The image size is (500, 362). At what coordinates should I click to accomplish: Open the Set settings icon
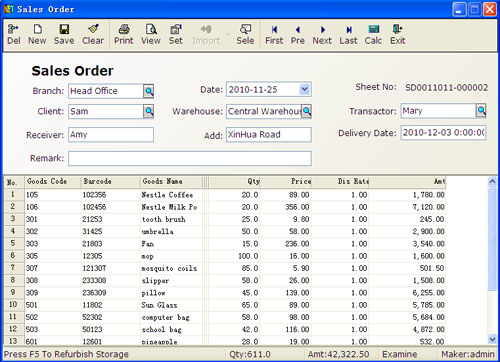[176, 34]
